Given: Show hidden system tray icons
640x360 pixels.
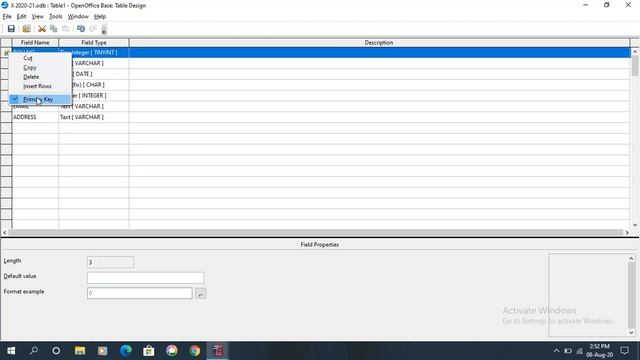Looking at the screenshot, I should point(556,351).
